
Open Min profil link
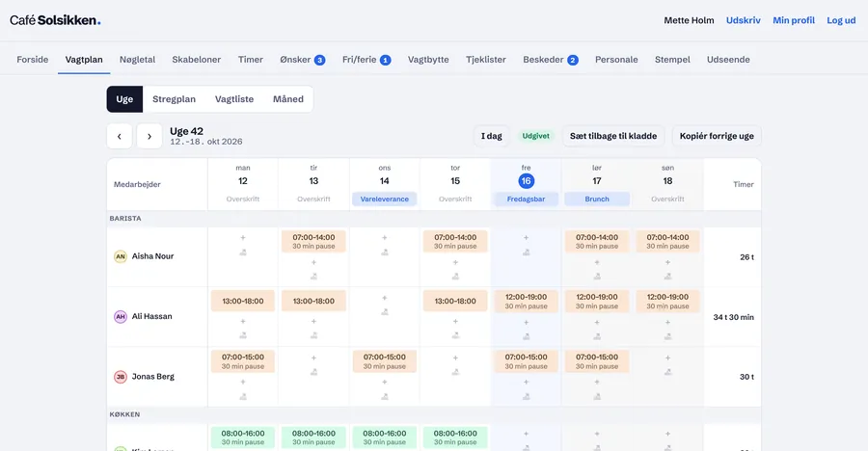[x=794, y=20]
